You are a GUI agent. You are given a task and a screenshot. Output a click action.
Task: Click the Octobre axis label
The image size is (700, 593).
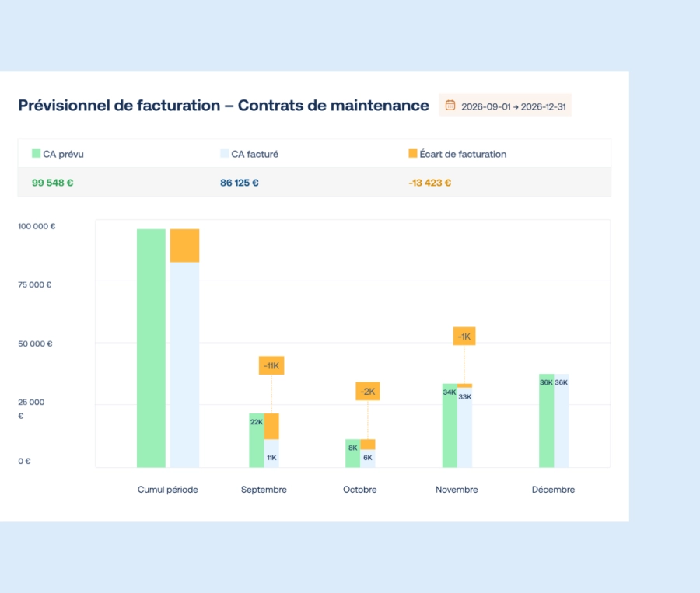(360, 490)
